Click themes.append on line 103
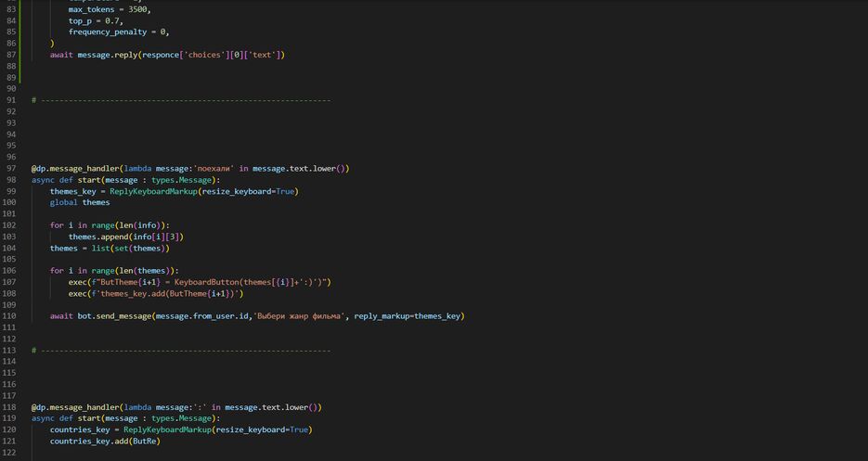 98,237
